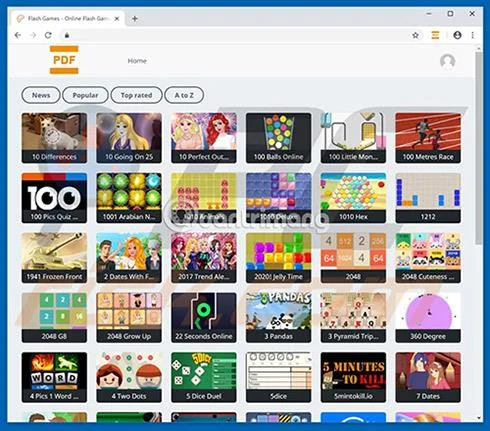The height and width of the screenshot is (431, 490).
Task: Open the 5dice game
Action: [x=279, y=377]
